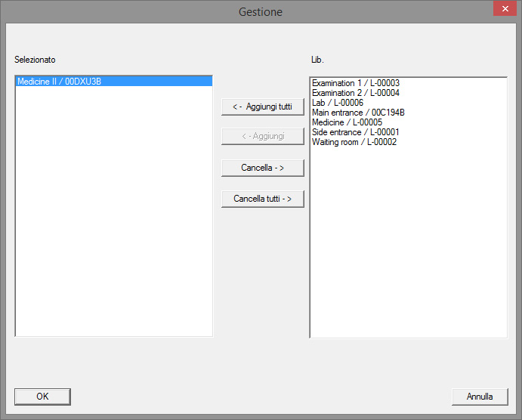Pick Medicine / L-00005 from Lib. list
The image size is (522, 420).
pyautogui.click(x=347, y=122)
